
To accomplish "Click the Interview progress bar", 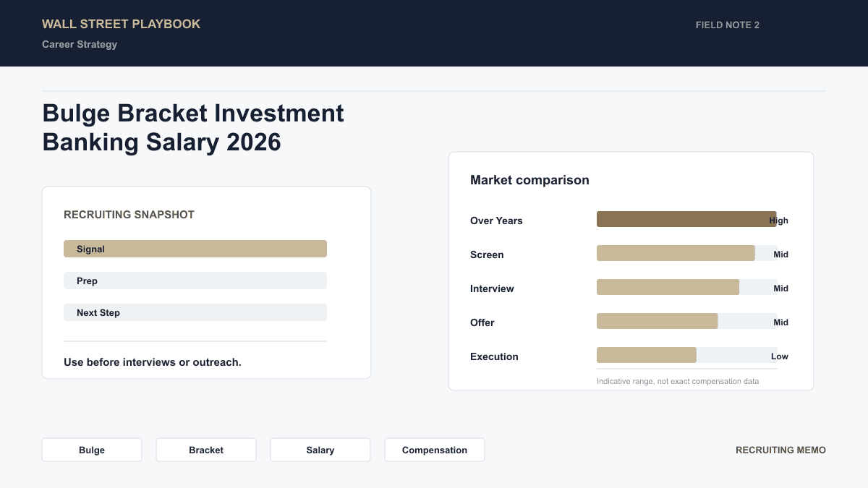I will click(687, 287).
